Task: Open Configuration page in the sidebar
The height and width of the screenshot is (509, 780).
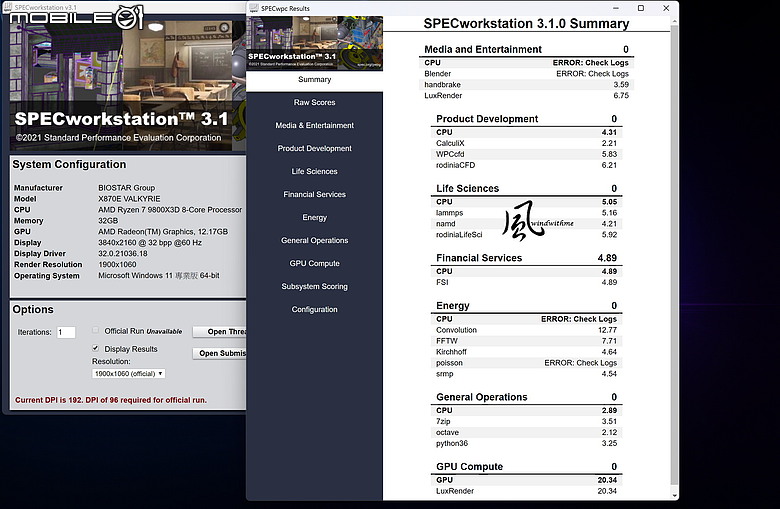Action: point(314,309)
